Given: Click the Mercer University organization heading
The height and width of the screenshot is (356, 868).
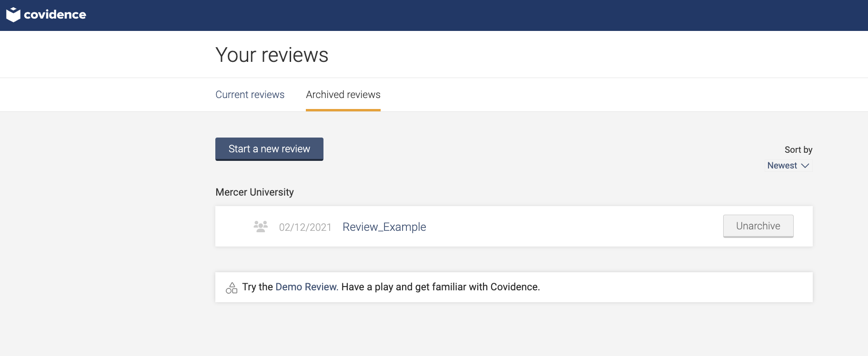Looking at the screenshot, I should tap(254, 192).
